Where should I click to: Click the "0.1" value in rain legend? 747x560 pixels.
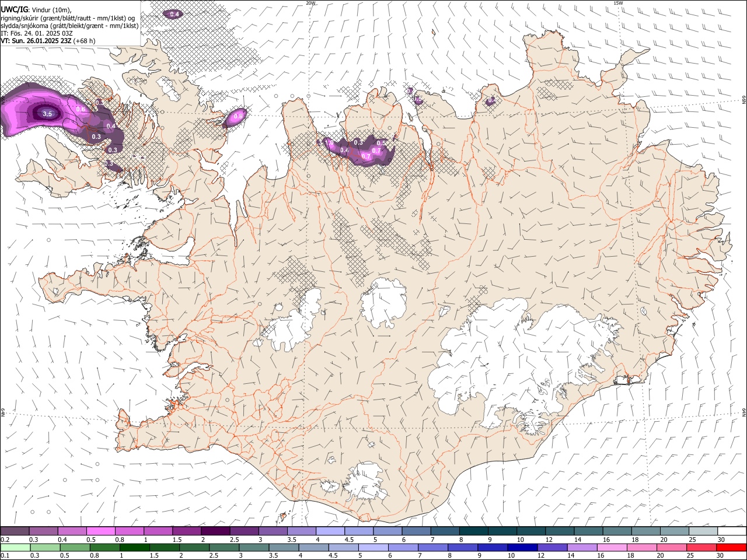click(x=5, y=556)
